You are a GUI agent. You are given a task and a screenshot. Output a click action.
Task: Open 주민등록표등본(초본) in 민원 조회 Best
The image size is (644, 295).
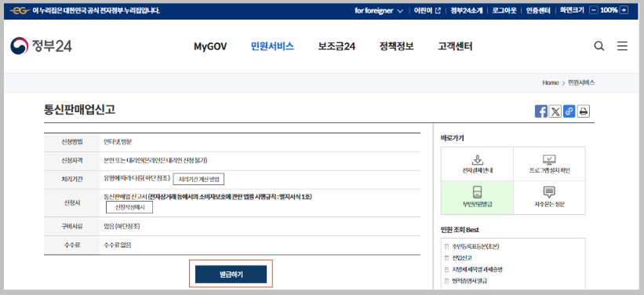pyautogui.click(x=475, y=246)
